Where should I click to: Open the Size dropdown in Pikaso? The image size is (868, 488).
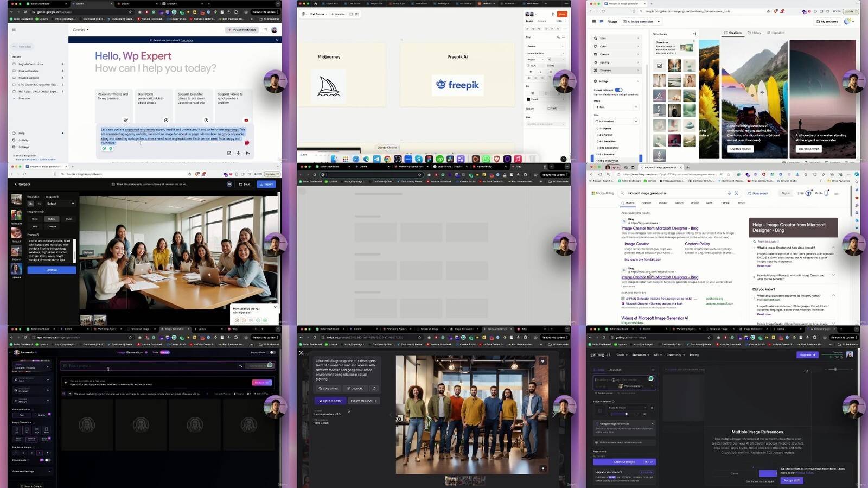click(616, 121)
